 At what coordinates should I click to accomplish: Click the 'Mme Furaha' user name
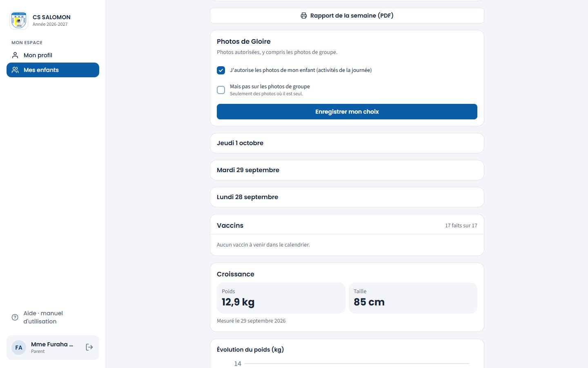click(x=52, y=344)
